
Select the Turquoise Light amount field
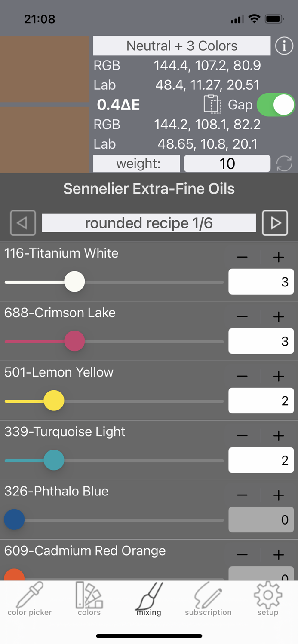261,460
